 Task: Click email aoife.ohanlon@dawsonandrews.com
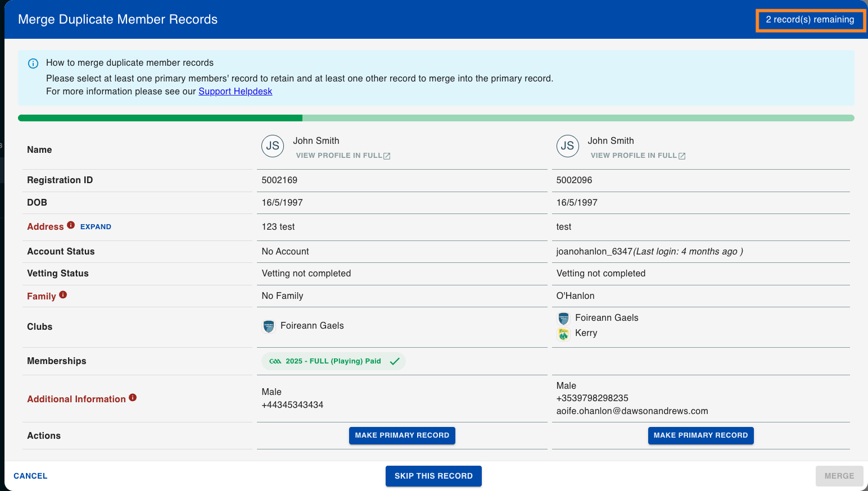pyautogui.click(x=632, y=411)
